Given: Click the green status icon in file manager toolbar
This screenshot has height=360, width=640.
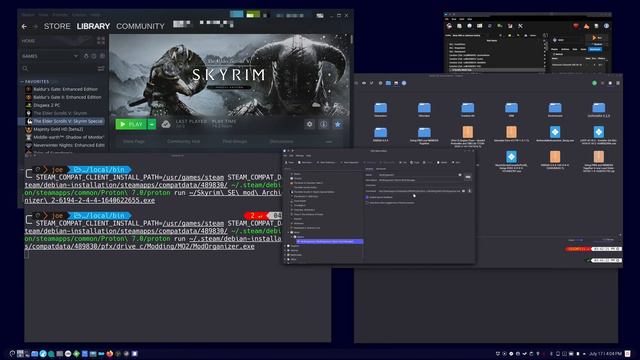Looking at the screenshot, I should point(594,83).
